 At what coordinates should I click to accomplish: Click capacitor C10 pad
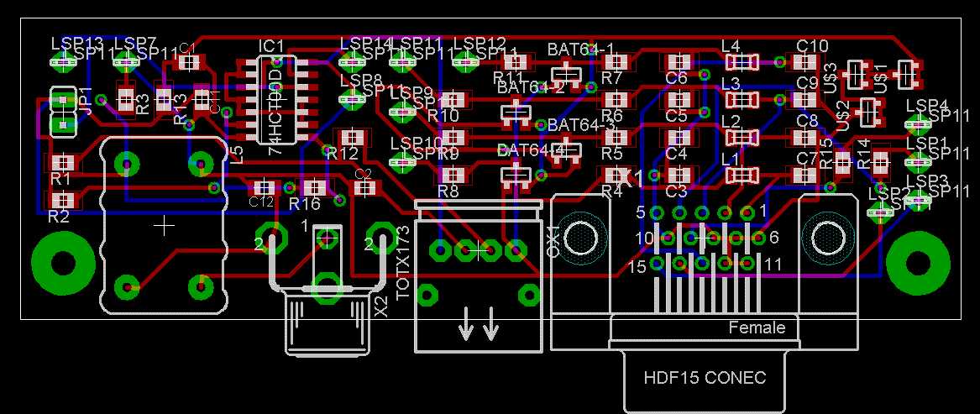pyautogui.click(x=806, y=62)
